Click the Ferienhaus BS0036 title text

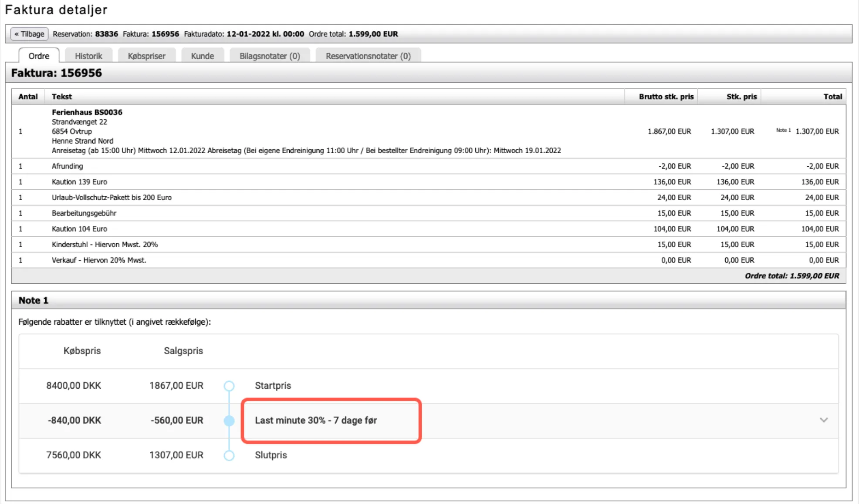[x=87, y=112]
